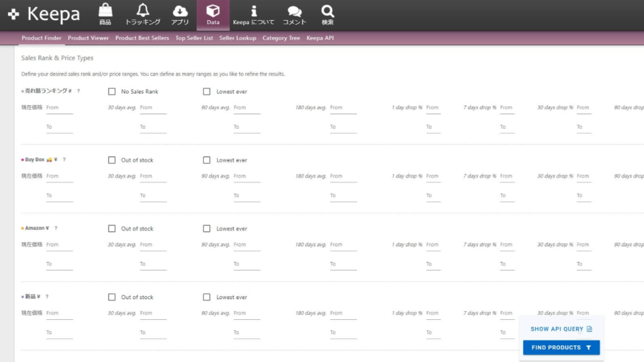The width and height of the screenshot is (644, 362).
Task: Click the 新品 ¥ 90 days avg. From field
Action: click(247, 314)
